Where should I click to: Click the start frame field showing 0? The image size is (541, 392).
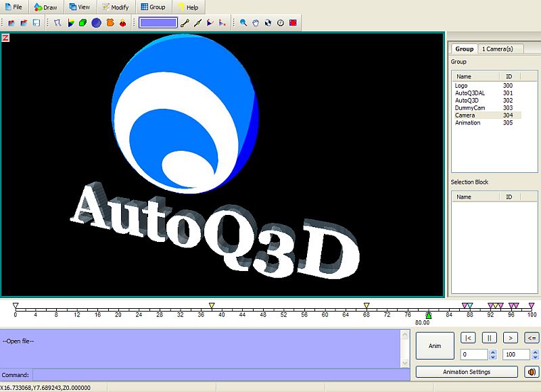474,354
